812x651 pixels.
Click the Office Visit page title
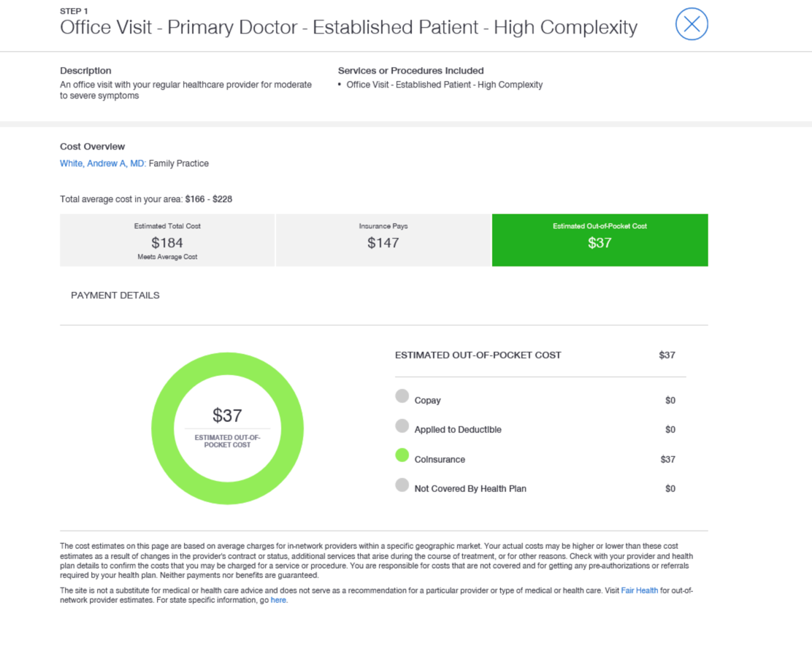point(348,28)
